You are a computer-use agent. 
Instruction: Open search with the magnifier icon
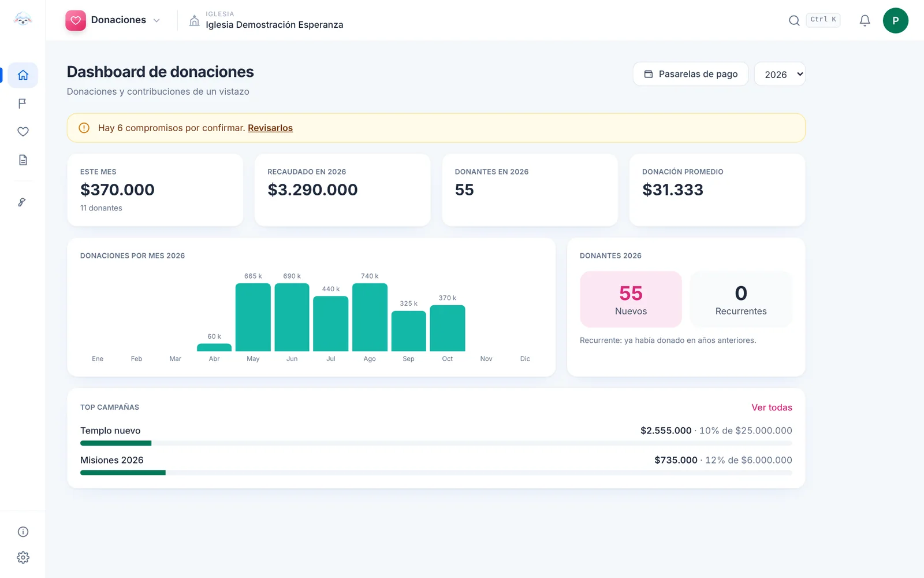pyautogui.click(x=794, y=21)
